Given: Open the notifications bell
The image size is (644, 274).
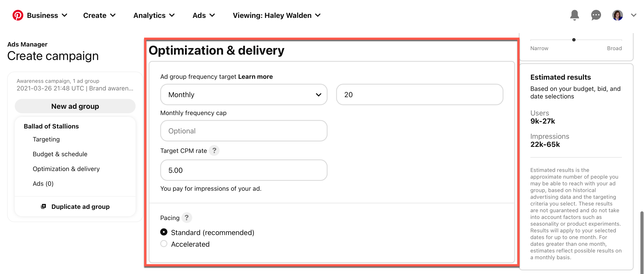Looking at the screenshot, I should tap(574, 15).
